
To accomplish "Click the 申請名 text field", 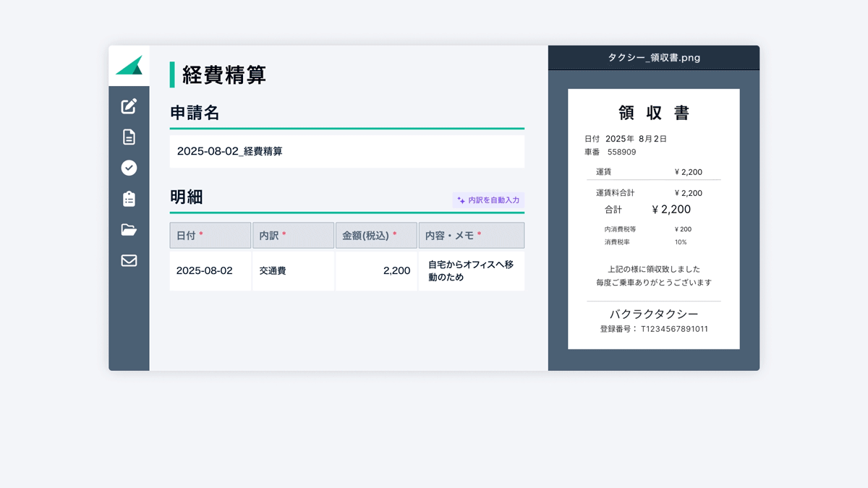I will pyautogui.click(x=346, y=151).
